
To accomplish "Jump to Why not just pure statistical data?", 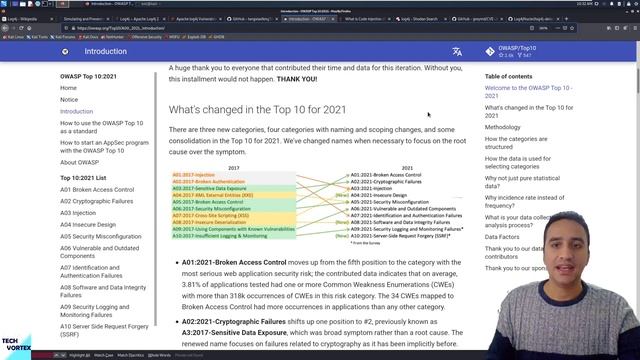I will point(522,182).
